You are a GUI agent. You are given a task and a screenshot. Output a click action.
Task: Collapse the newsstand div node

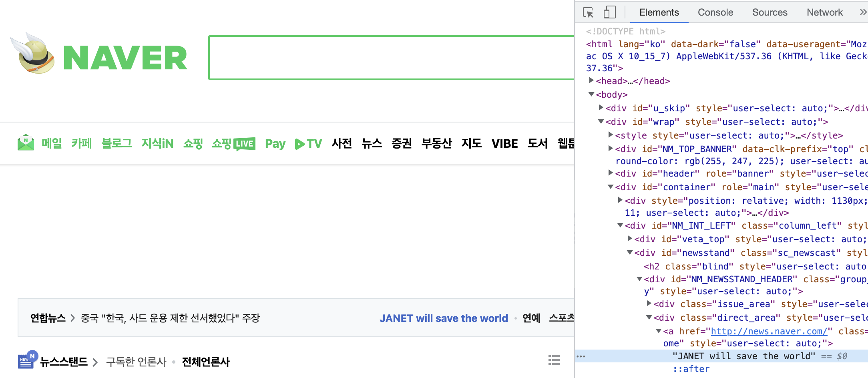click(630, 252)
